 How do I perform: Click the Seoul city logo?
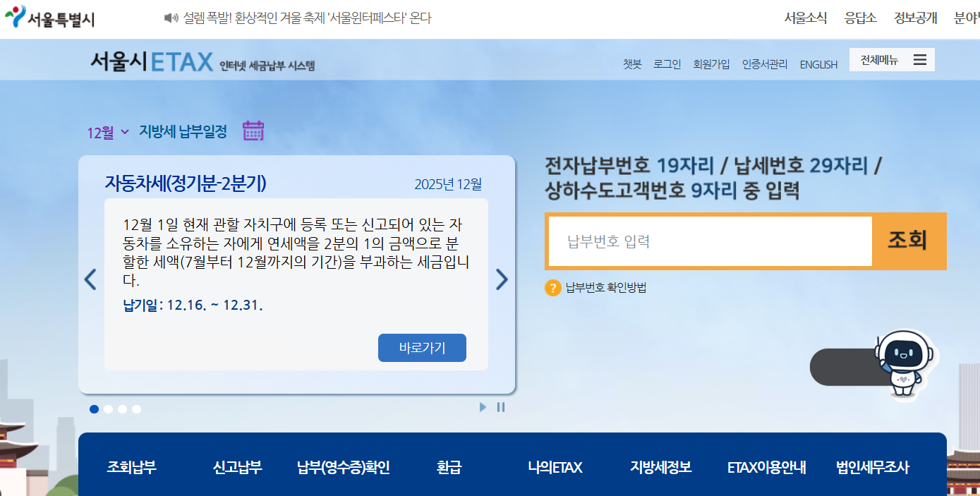tap(49, 18)
